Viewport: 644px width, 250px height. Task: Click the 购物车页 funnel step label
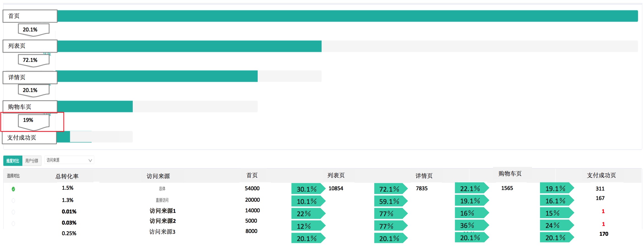[x=30, y=107]
